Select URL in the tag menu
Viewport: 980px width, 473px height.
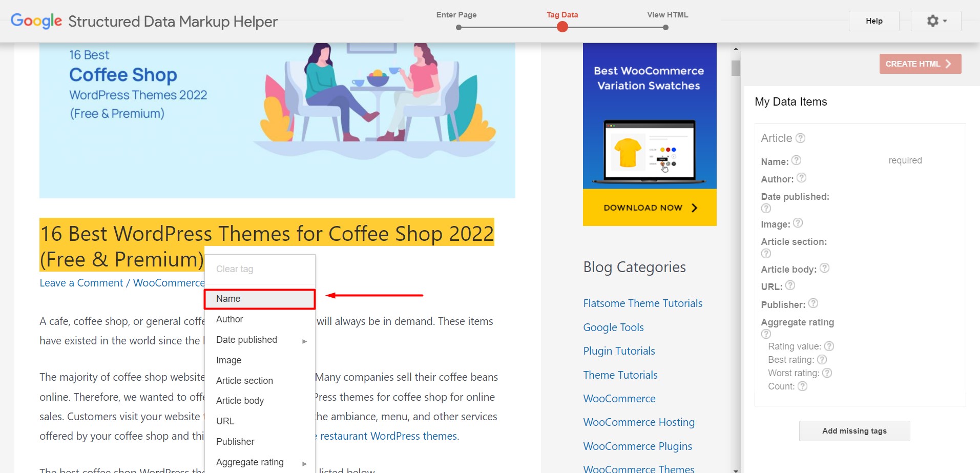pyautogui.click(x=260, y=421)
